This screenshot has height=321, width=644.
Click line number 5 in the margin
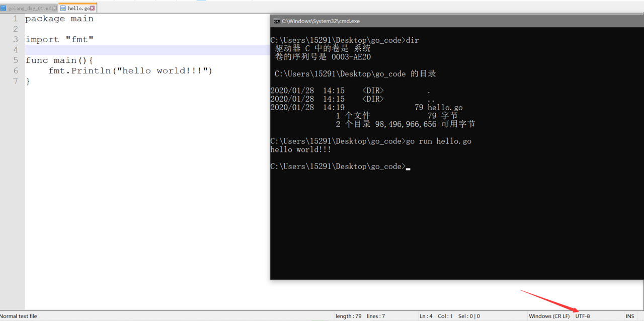point(15,60)
